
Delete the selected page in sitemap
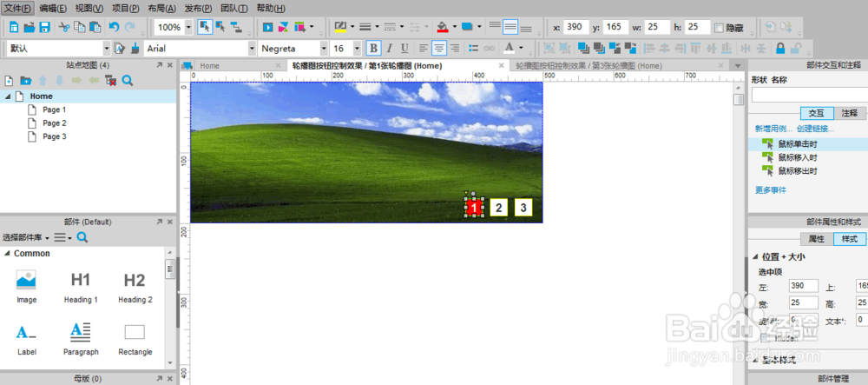tap(111, 81)
